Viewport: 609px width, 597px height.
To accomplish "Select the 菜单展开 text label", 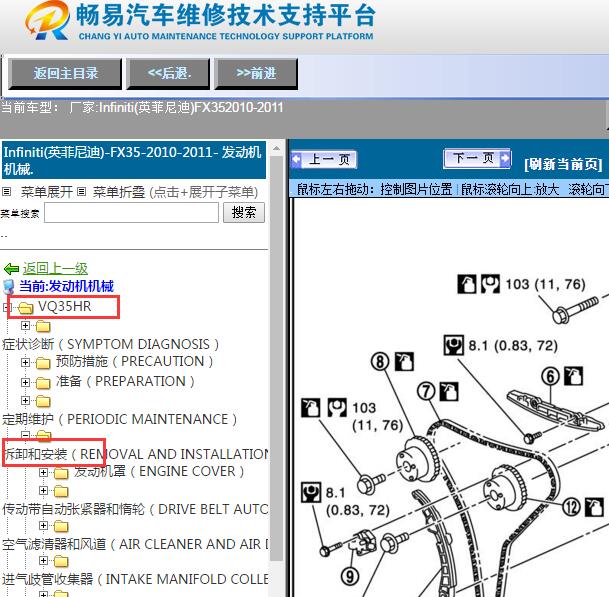I will 47,192.
